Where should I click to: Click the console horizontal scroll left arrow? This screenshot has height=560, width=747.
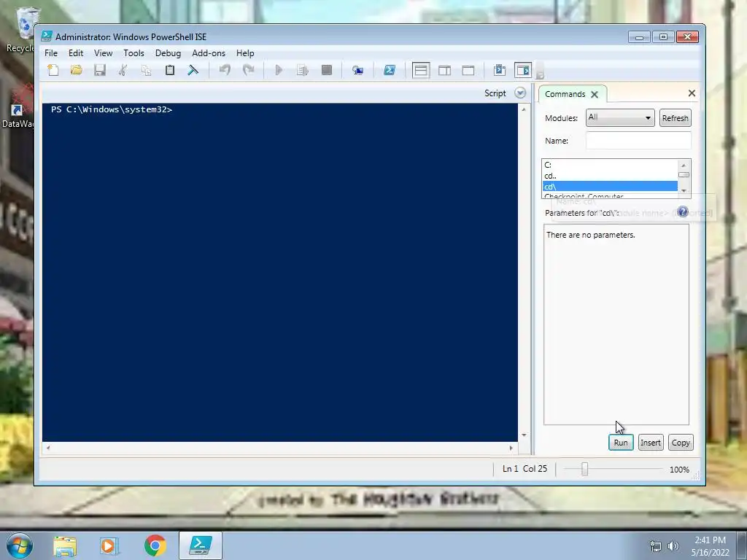(47, 448)
